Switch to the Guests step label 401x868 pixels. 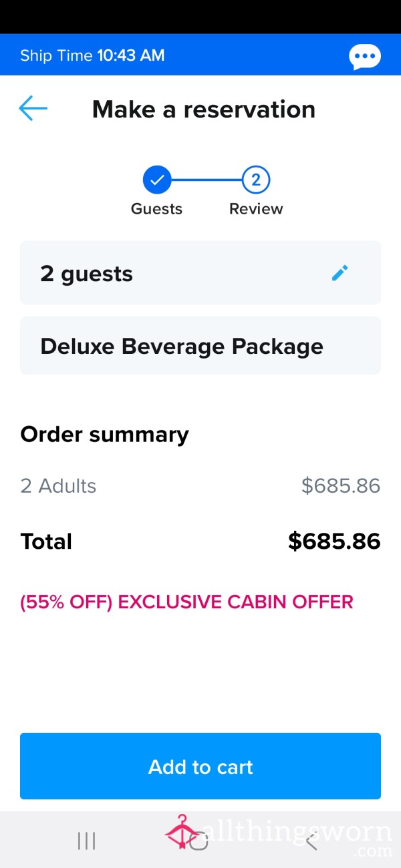(156, 209)
